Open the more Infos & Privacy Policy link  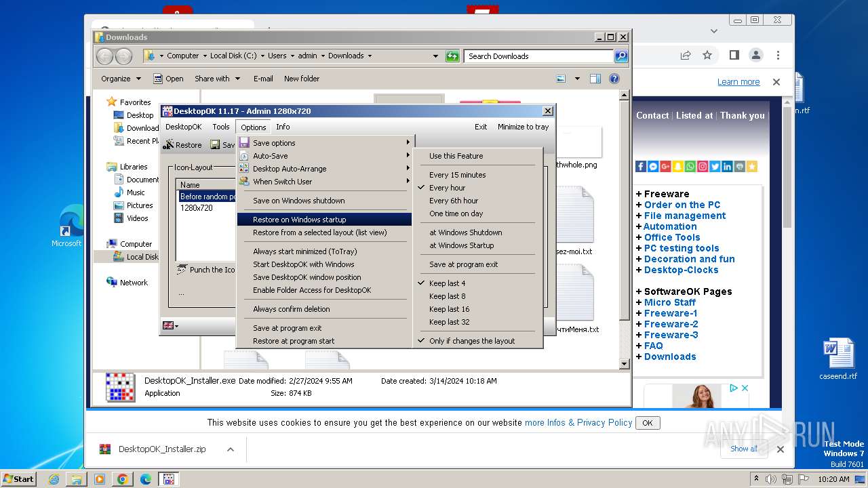[x=578, y=422]
